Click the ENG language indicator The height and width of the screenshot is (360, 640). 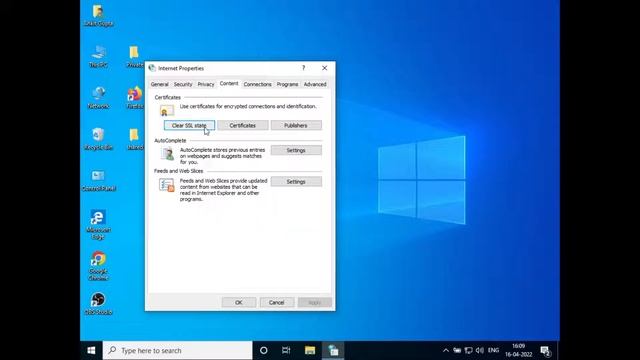pos(493,350)
